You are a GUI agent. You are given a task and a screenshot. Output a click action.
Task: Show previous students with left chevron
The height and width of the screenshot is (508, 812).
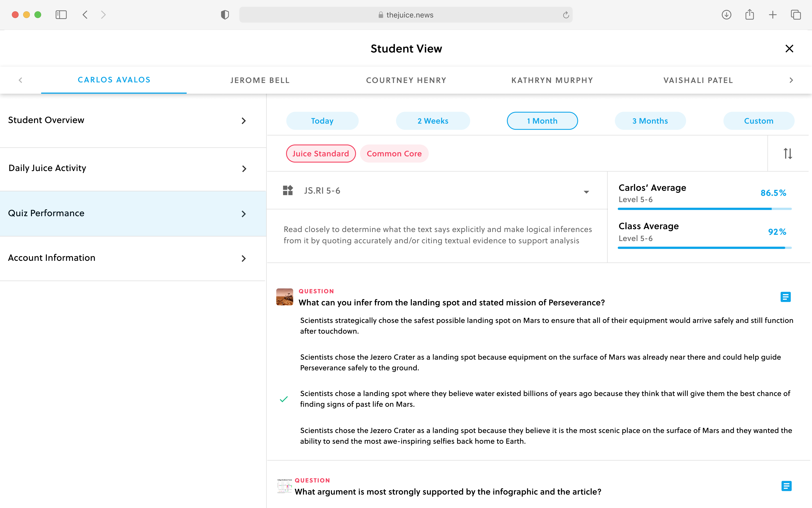click(20, 80)
